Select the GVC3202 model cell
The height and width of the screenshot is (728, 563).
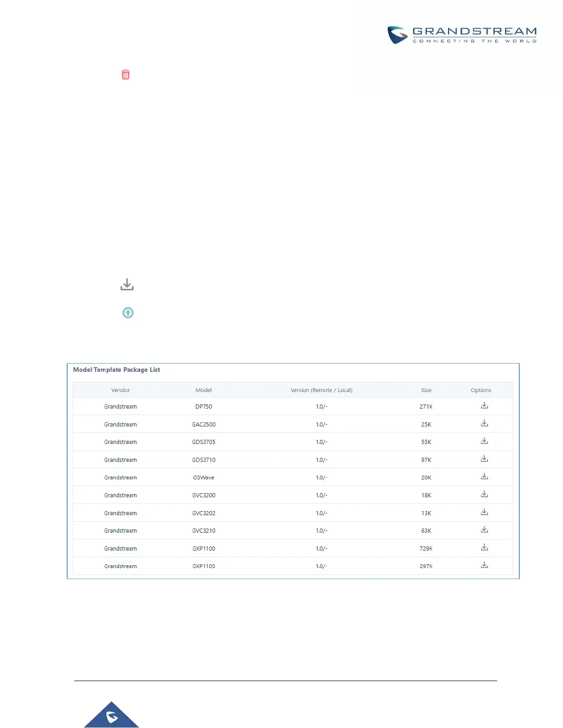[204, 513]
